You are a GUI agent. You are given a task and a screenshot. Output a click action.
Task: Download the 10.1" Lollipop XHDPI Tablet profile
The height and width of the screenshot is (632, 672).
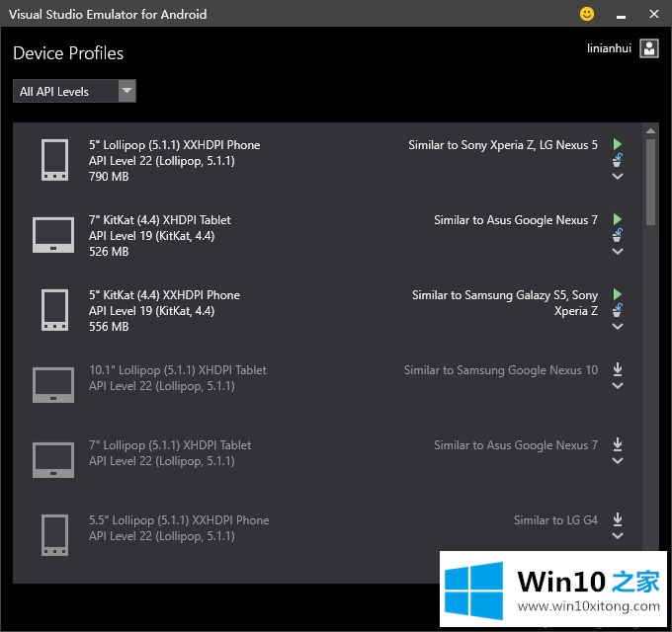(x=617, y=369)
